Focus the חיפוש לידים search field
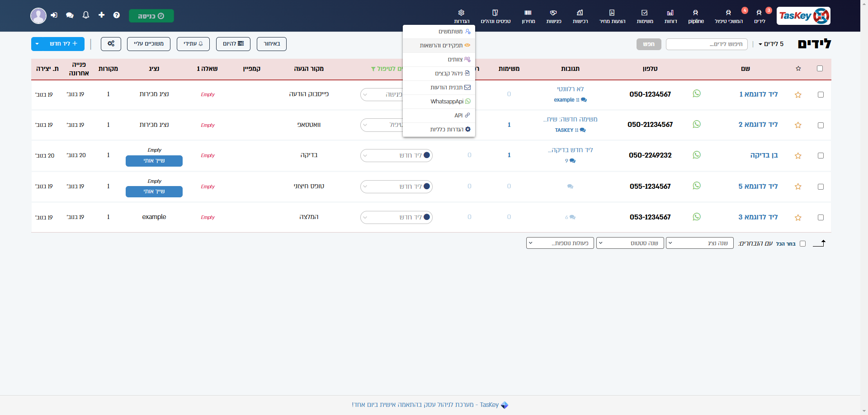Image resolution: width=868 pixels, height=415 pixels. (707, 44)
